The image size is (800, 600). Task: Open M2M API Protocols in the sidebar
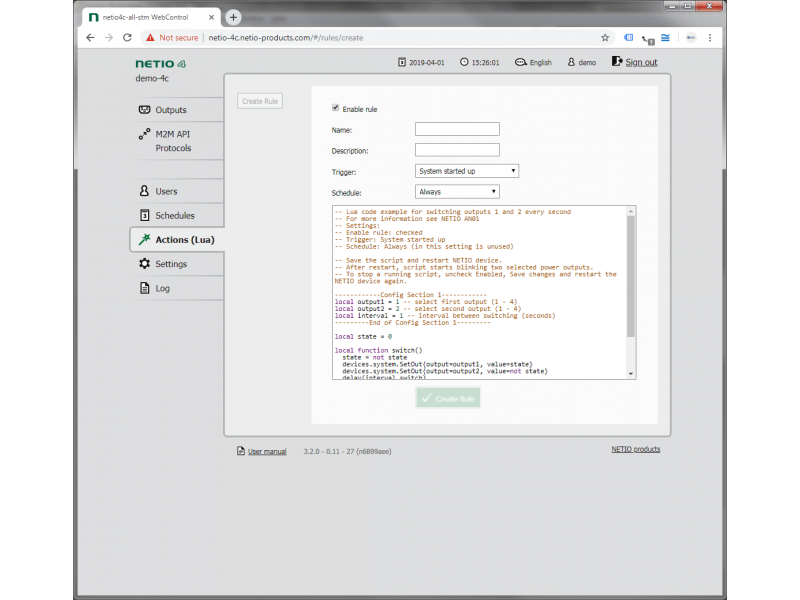point(177,141)
